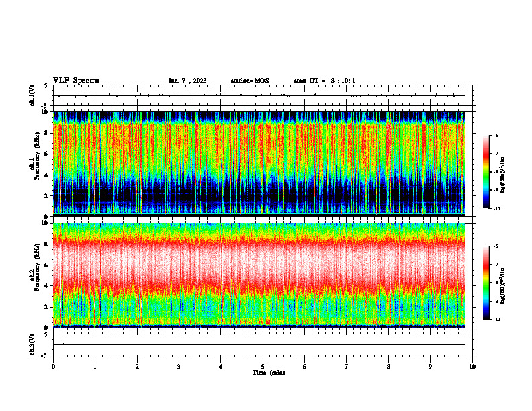Viewport: 532px width, 411px height.
Task: Click the ch.1 "Frequency (kHz)" axis label
Action: click(x=37, y=156)
